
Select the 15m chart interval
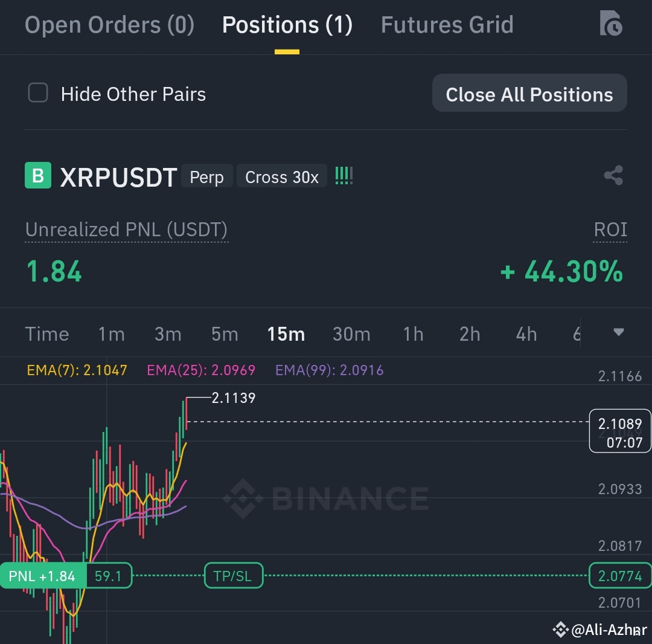click(286, 334)
